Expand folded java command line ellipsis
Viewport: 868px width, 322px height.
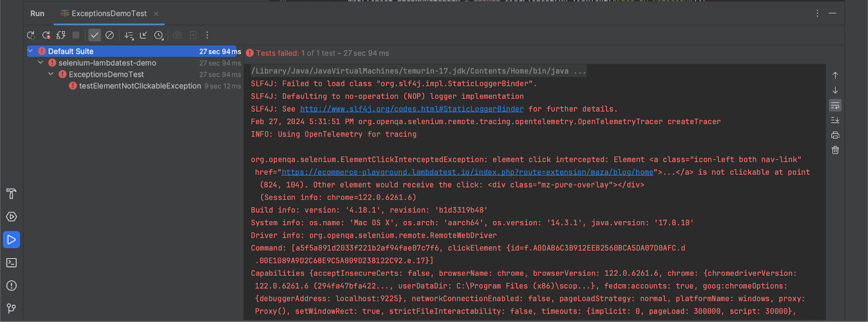coord(579,71)
